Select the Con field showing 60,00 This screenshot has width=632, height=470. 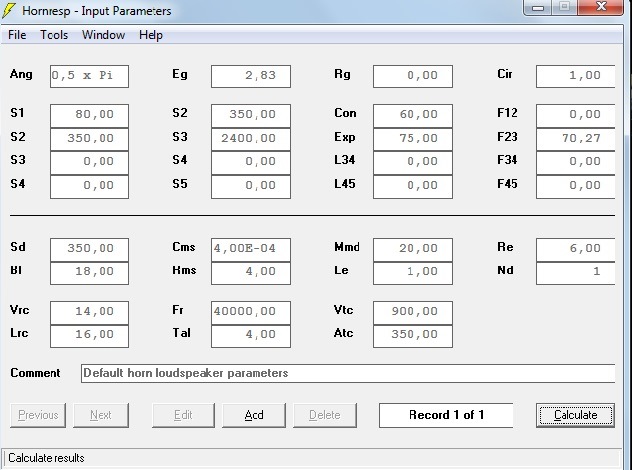point(413,116)
